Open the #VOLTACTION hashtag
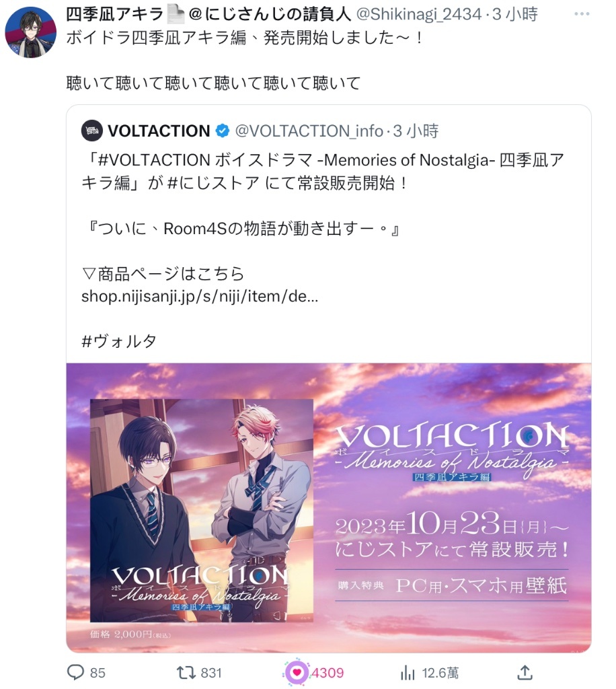Viewport: 616px width, 689px height. pos(154,160)
